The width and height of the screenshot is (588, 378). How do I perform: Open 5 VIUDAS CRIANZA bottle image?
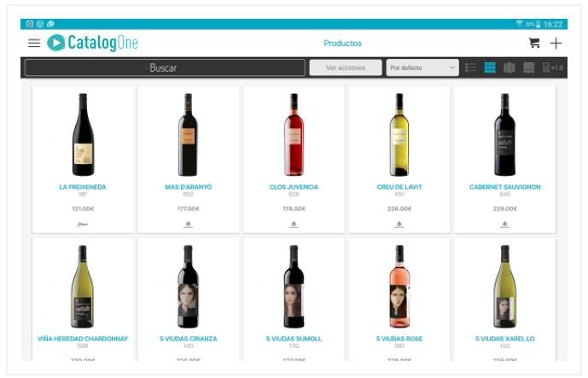tap(188, 287)
